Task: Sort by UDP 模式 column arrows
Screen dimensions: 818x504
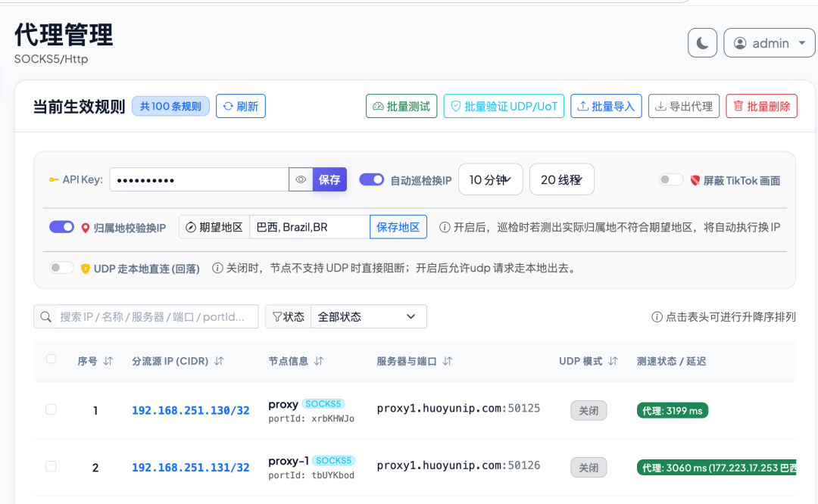Action: 613,361
